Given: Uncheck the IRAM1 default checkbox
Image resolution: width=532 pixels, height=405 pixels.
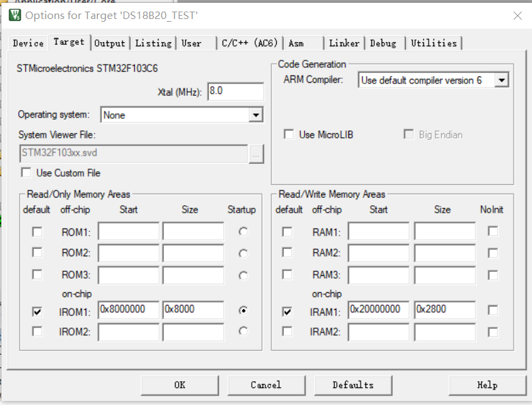Looking at the screenshot, I should [287, 311].
